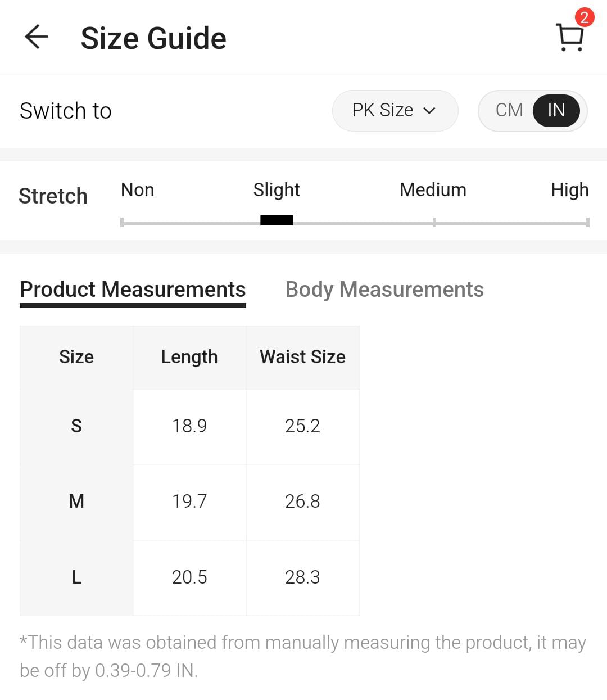Switch units to CM
607x700 pixels.
pos(509,110)
